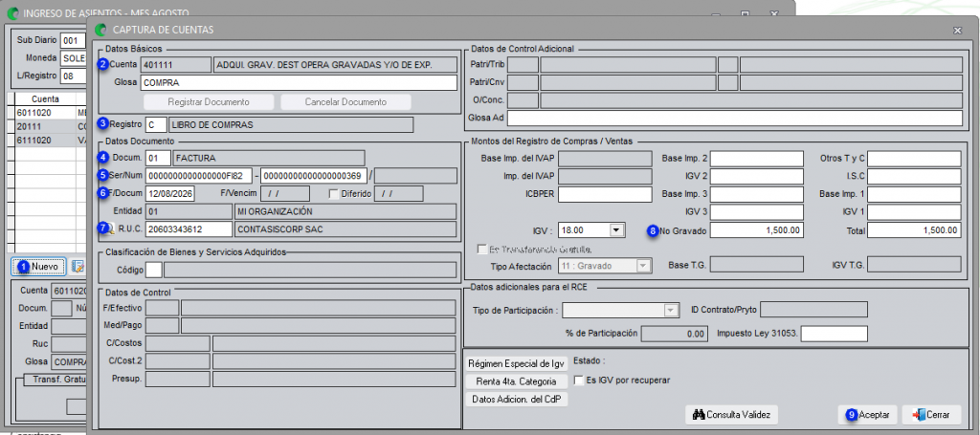The width and height of the screenshot is (980, 435).
Task: Click the Base Imp. 2 field
Action: click(x=756, y=159)
